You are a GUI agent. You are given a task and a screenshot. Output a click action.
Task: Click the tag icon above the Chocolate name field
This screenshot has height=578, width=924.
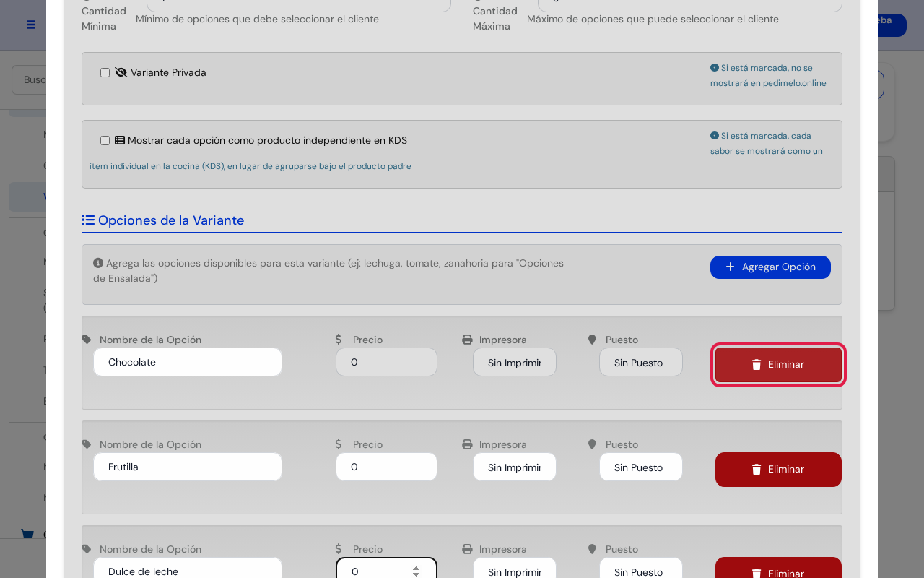[x=87, y=340]
